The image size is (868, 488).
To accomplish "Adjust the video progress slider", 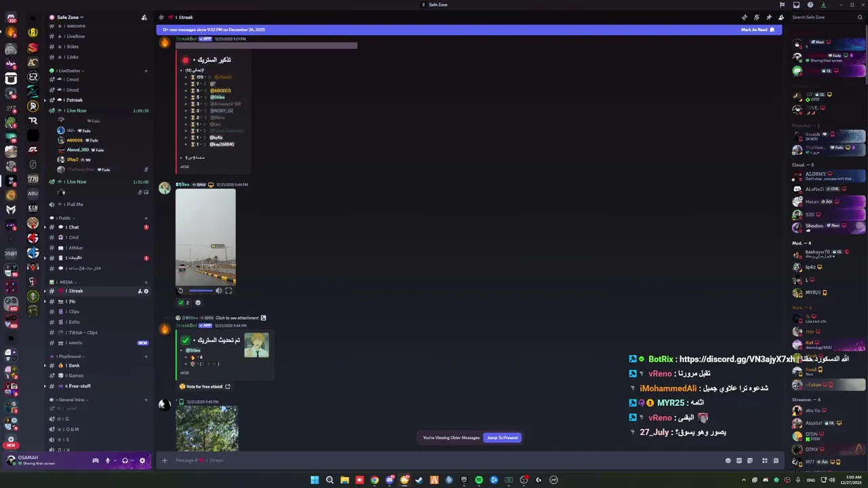I will [x=200, y=291].
